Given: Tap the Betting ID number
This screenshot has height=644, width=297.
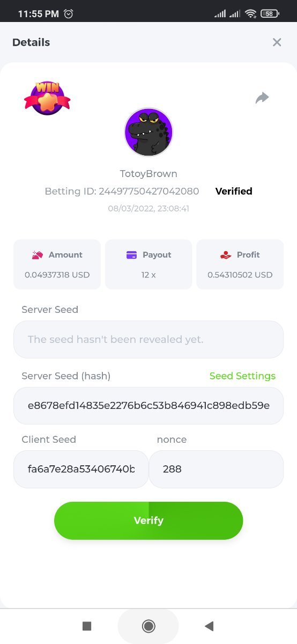Looking at the screenshot, I should 149,191.
